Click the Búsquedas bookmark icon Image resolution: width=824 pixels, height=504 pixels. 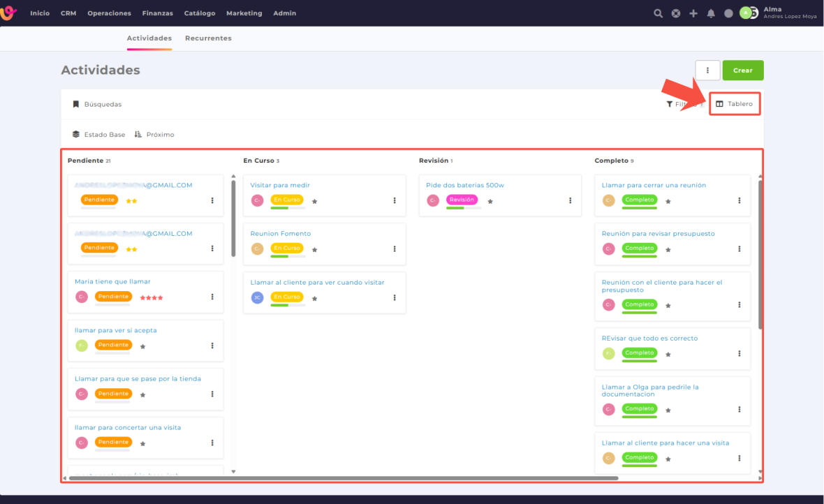pyautogui.click(x=76, y=105)
